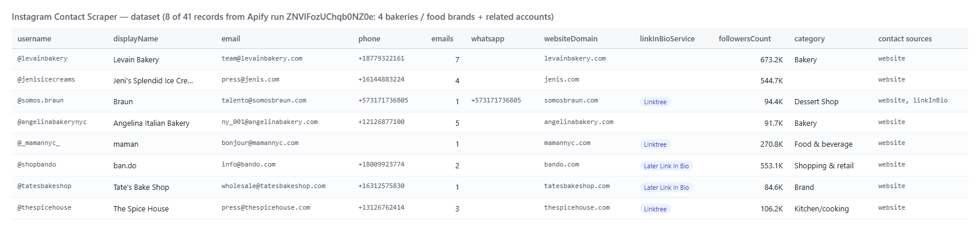Click the username column header
980x230 pixels.
coord(34,39)
